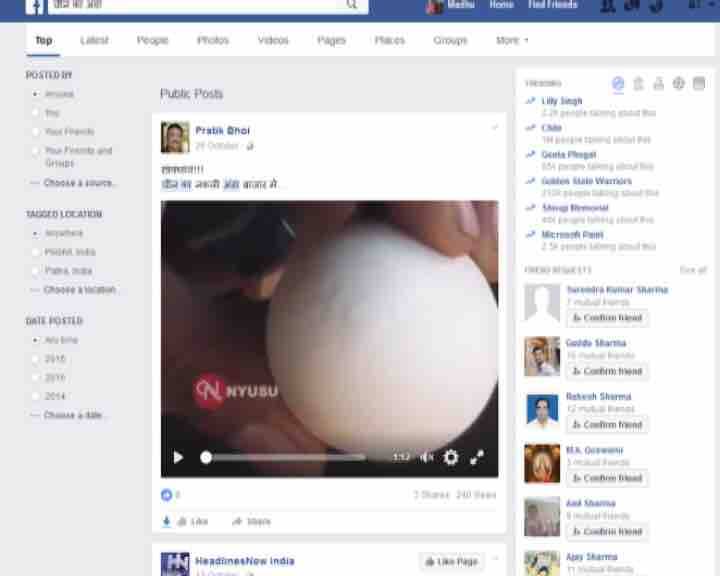Enter fullscreen mode on the video

coord(477,457)
